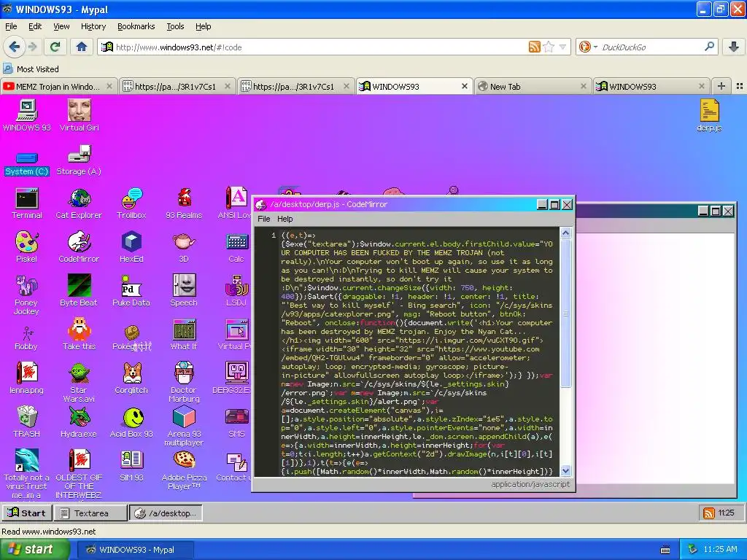Reload the current page
Image resolution: width=747 pixels, height=560 pixels.
pos(55,47)
